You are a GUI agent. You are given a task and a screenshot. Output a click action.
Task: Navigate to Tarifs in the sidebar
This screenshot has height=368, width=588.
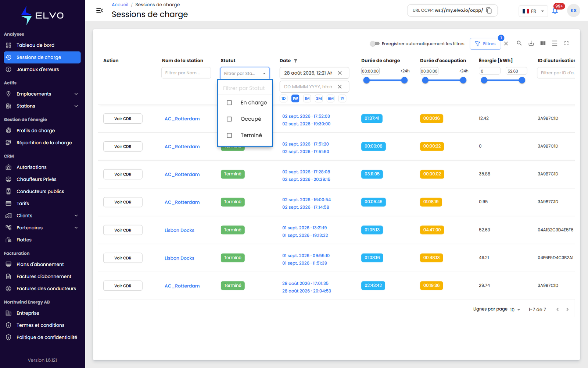(x=42, y=204)
